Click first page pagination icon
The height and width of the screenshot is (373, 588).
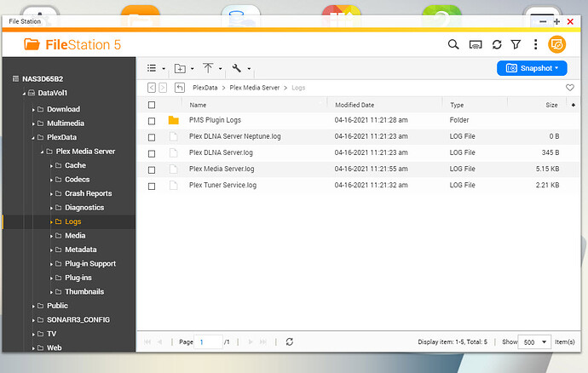(x=147, y=341)
